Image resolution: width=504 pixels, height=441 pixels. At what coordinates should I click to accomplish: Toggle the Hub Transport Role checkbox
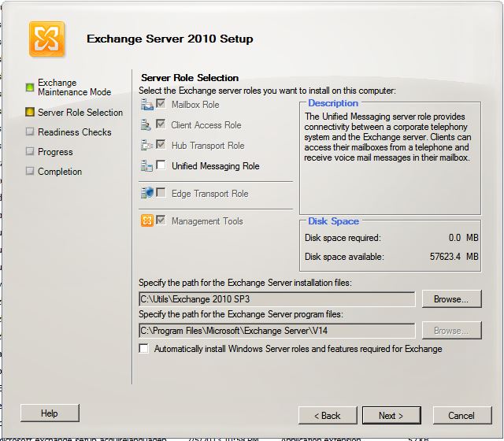161,144
